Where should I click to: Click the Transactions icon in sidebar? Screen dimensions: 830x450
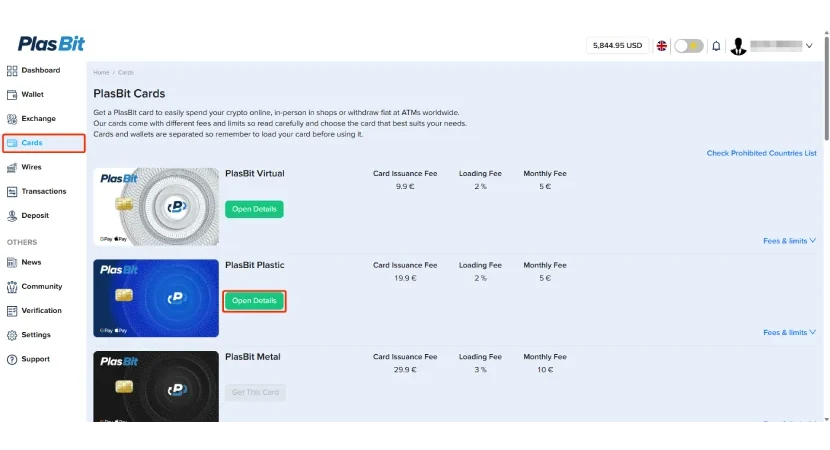(x=12, y=192)
